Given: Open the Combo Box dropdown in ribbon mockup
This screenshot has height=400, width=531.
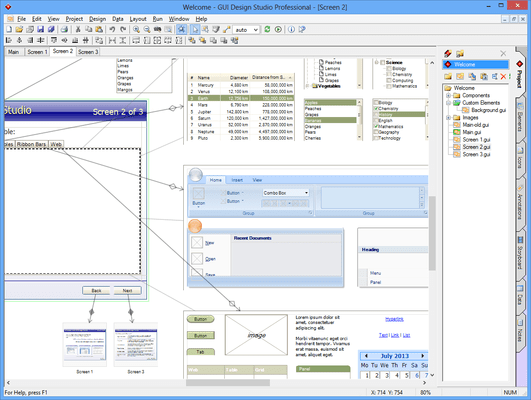Looking at the screenshot, I should click(x=306, y=193).
